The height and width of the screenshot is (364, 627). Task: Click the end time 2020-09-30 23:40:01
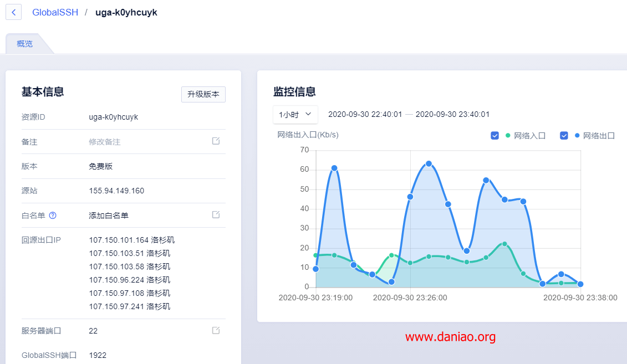[x=453, y=114]
